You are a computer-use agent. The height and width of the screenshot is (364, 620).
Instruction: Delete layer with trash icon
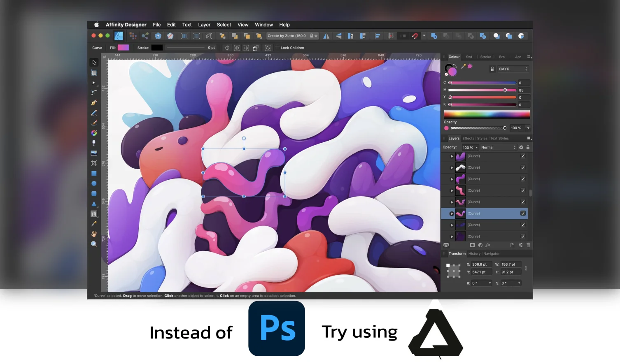click(x=528, y=245)
